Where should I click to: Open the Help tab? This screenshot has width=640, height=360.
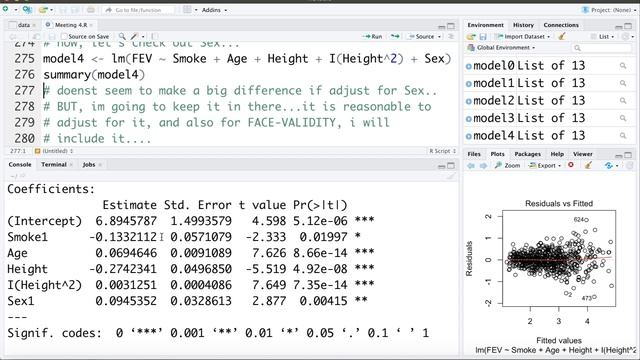click(557, 154)
